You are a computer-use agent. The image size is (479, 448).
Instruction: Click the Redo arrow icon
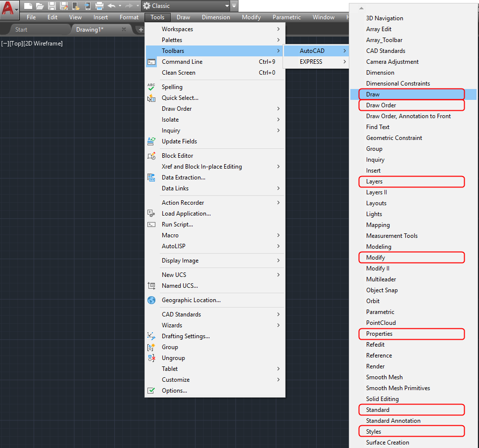point(129,5)
